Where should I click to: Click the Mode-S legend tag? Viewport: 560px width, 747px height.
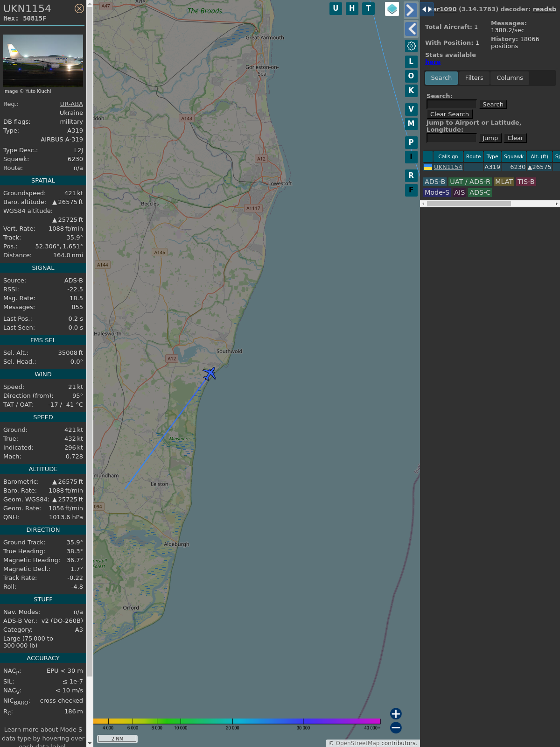coord(437,193)
